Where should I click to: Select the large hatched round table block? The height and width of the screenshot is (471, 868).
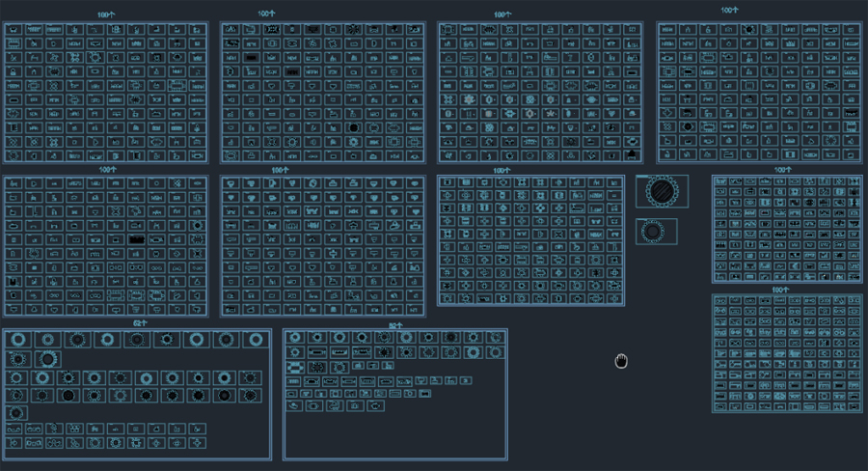coord(662,190)
